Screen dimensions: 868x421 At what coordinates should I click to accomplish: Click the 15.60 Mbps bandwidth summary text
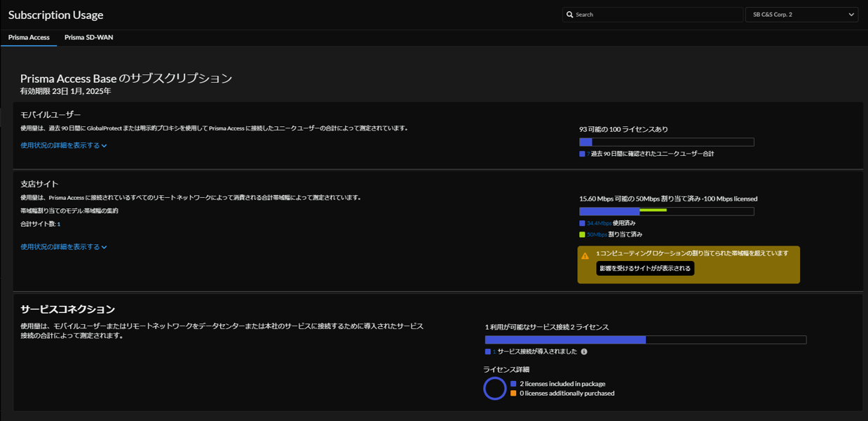click(x=668, y=199)
